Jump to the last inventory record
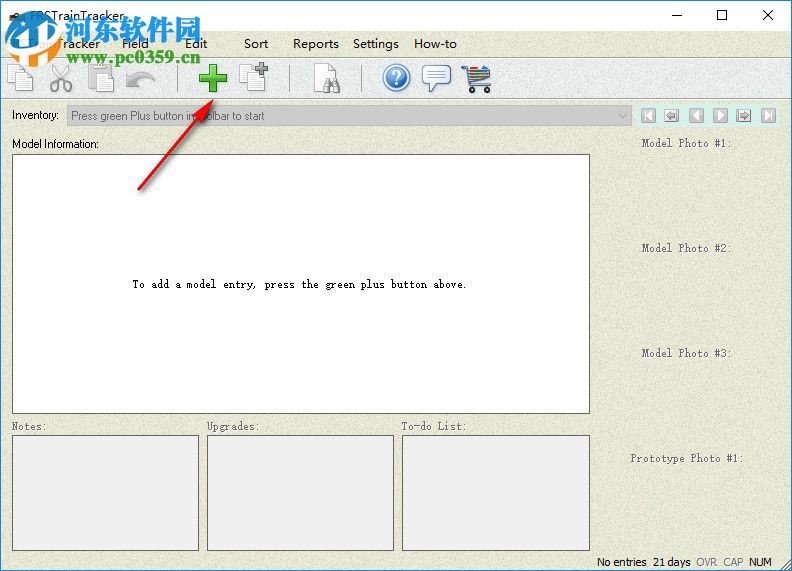Viewport: 792px width, 571px height. 768,116
